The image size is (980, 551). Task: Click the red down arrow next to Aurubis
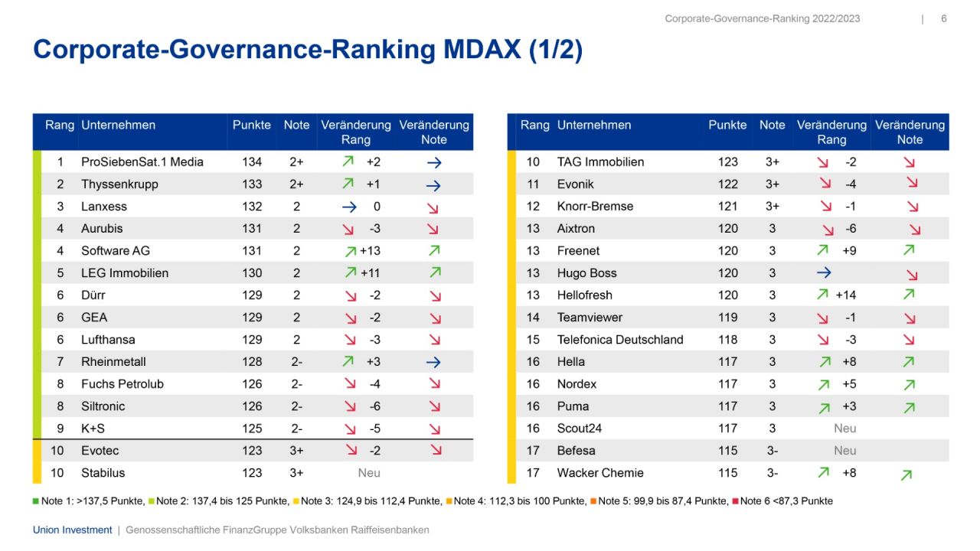348,228
